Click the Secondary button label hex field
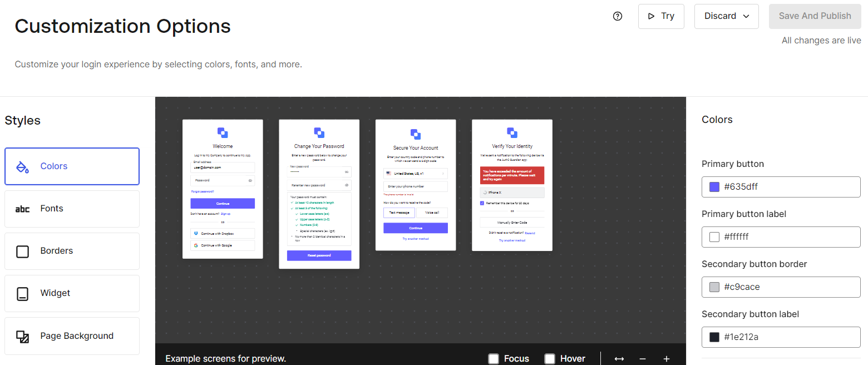868x365 pixels. tap(787, 337)
